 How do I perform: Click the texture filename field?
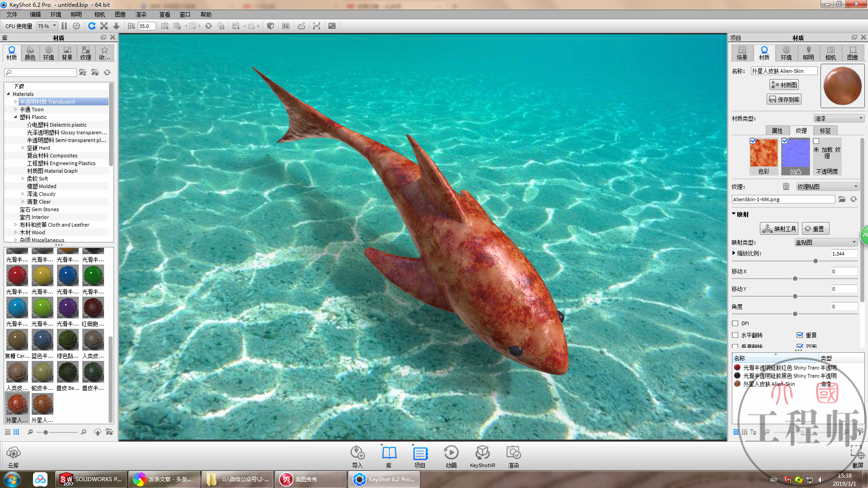[783, 199]
